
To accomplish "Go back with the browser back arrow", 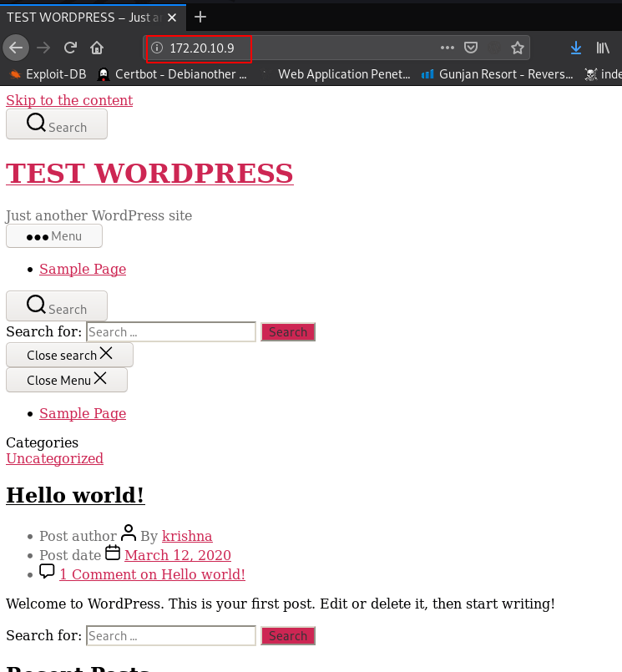I will (x=16, y=48).
